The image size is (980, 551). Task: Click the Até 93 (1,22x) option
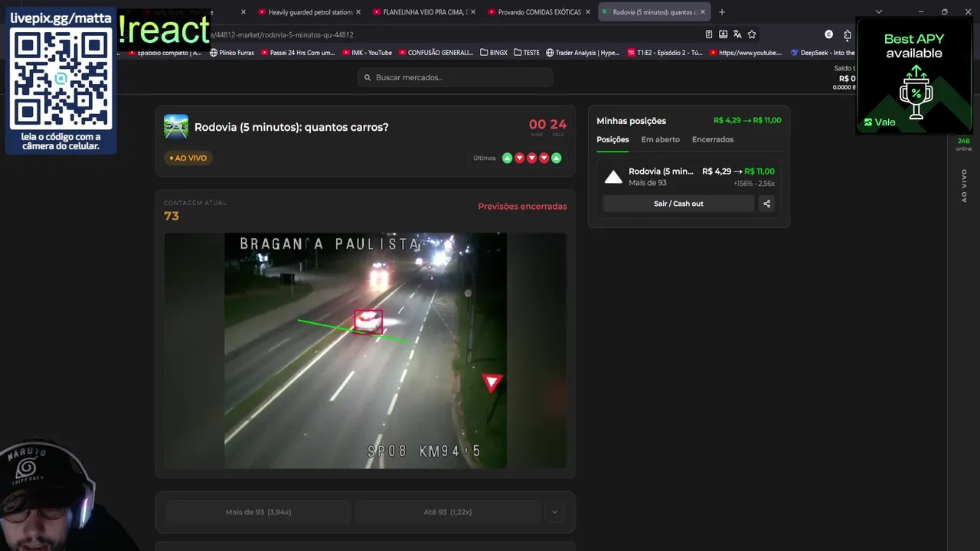(x=448, y=512)
